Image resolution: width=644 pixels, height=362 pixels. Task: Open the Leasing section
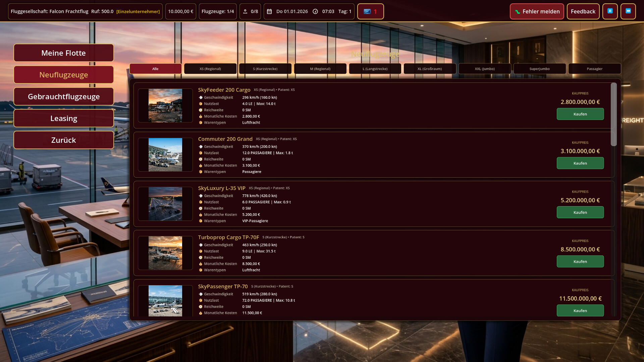64,118
